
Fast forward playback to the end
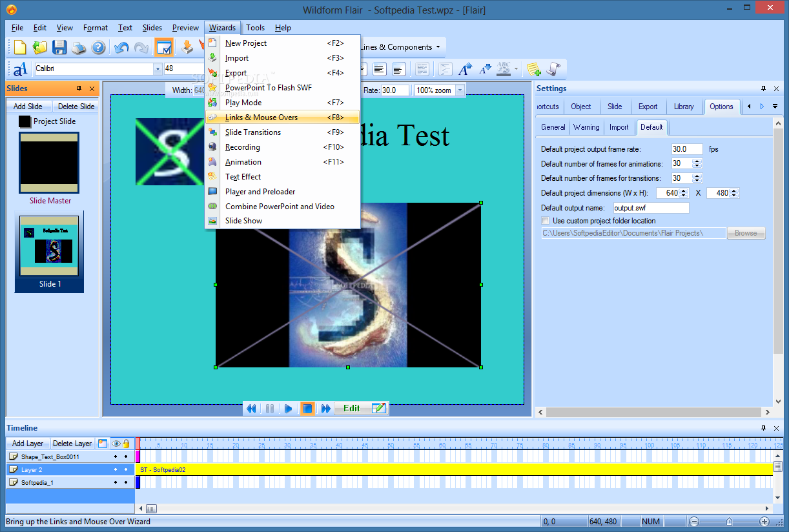(326, 408)
